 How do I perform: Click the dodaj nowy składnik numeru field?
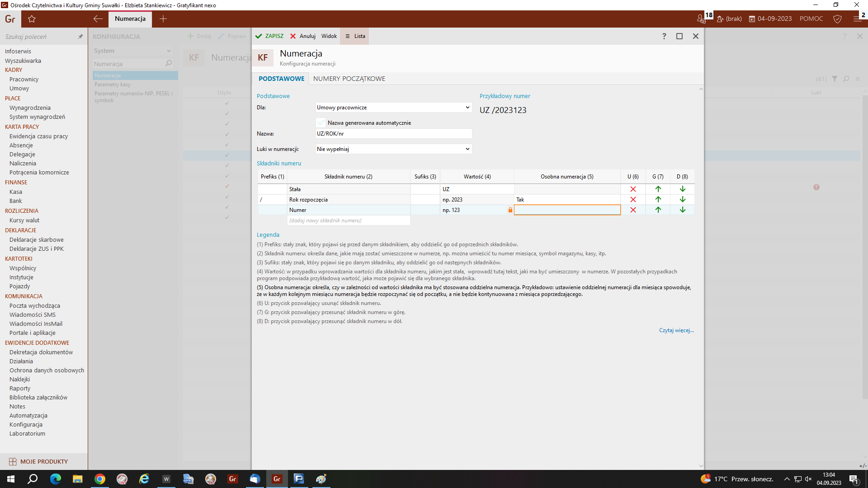click(349, 221)
